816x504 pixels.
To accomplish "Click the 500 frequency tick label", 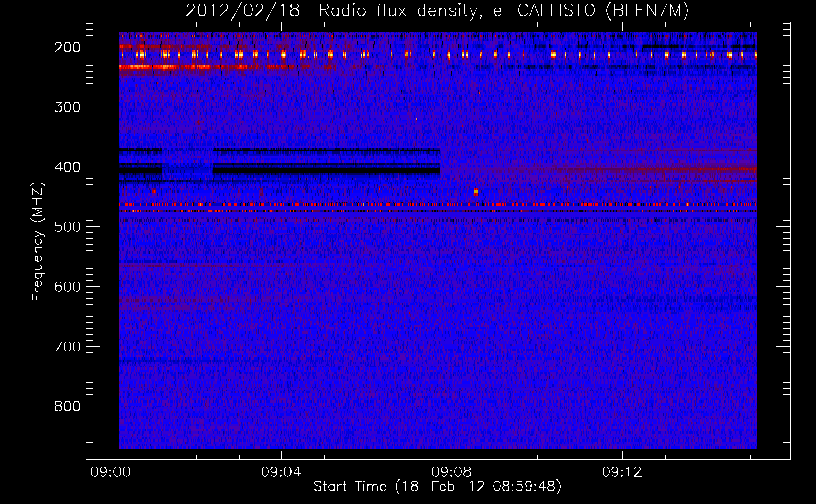I will click(68, 227).
